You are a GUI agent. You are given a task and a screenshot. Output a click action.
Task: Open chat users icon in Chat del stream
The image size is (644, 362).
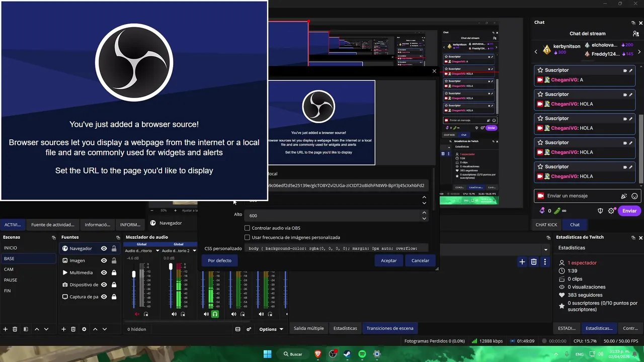coord(635,34)
